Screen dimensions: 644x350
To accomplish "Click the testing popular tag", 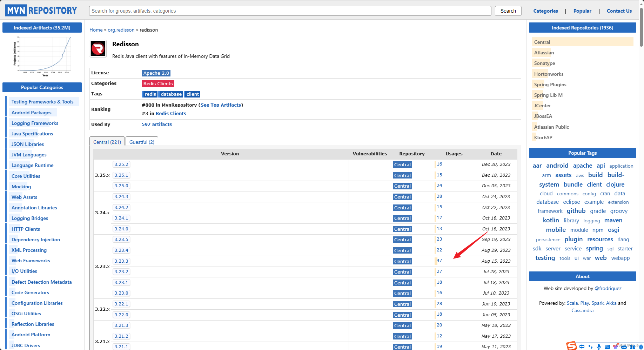I will pyautogui.click(x=545, y=258).
